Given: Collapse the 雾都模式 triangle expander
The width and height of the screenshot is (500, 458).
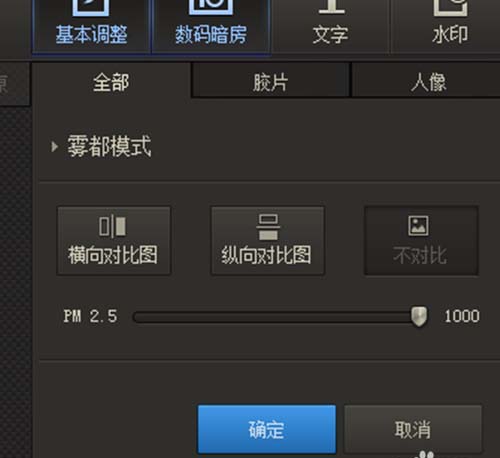Looking at the screenshot, I should 54,147.
